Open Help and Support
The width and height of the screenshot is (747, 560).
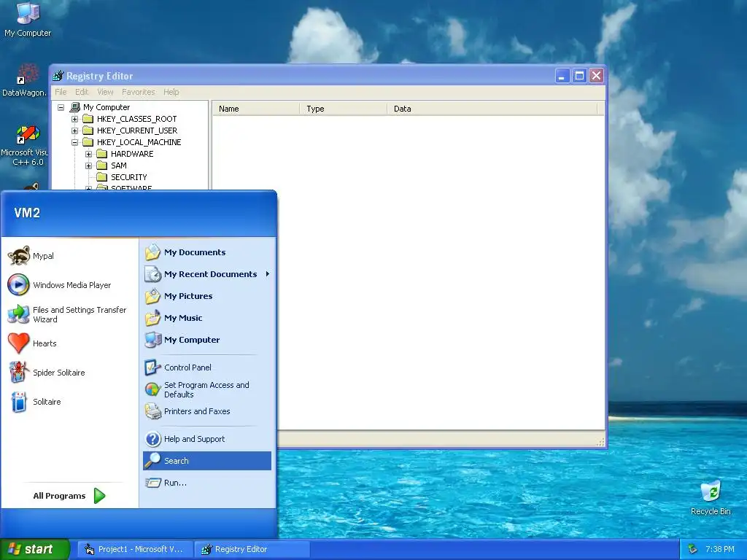[206, 439]
